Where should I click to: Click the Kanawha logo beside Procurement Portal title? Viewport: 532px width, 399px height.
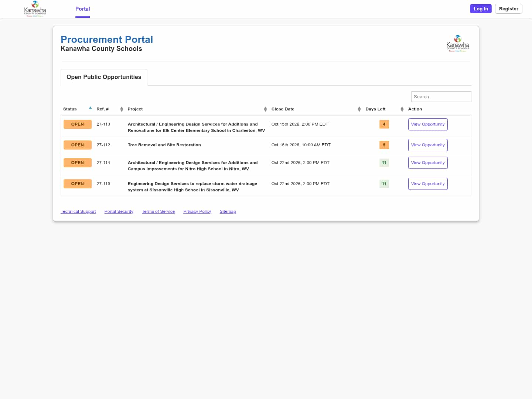[458, 44]
